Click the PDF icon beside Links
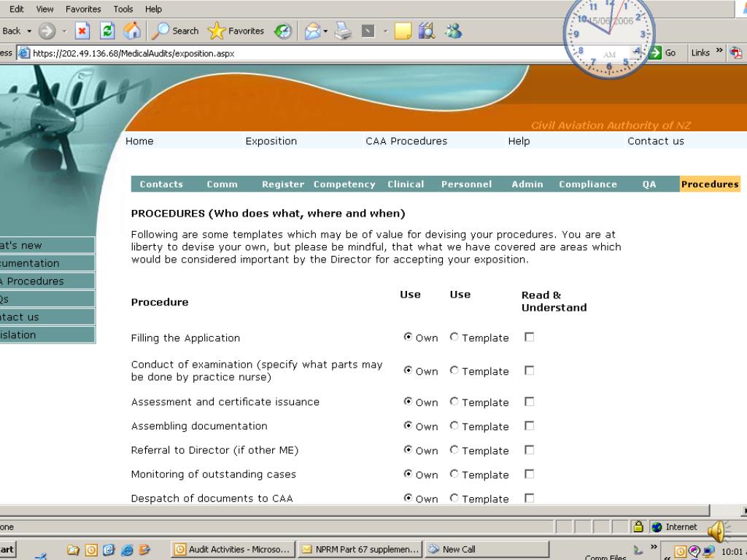 pyautogui.click(x=737, y=52)
